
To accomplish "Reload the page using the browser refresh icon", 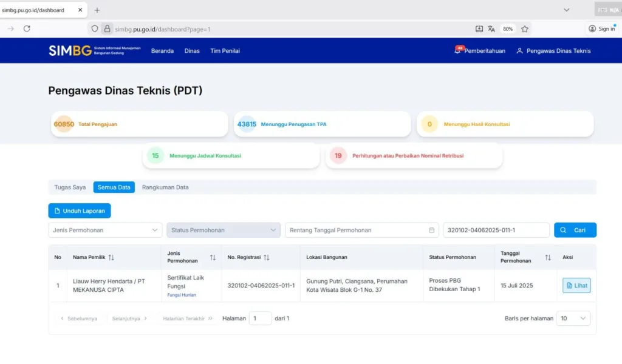I will point(27,29).
